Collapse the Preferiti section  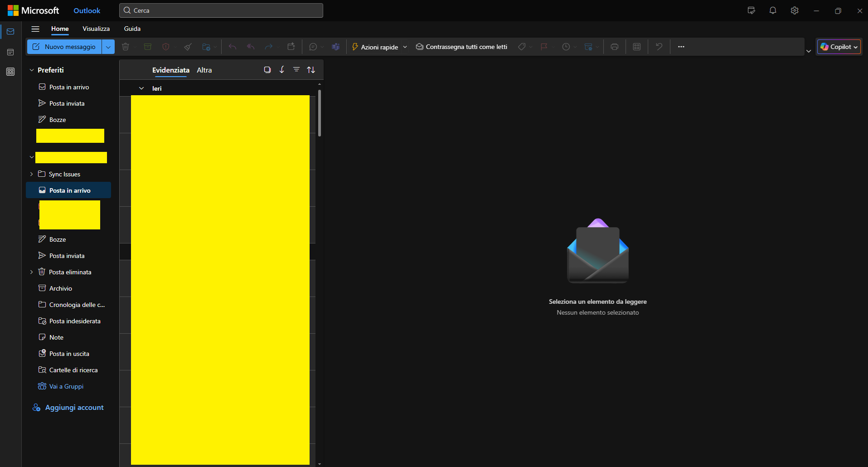[32, 70]
